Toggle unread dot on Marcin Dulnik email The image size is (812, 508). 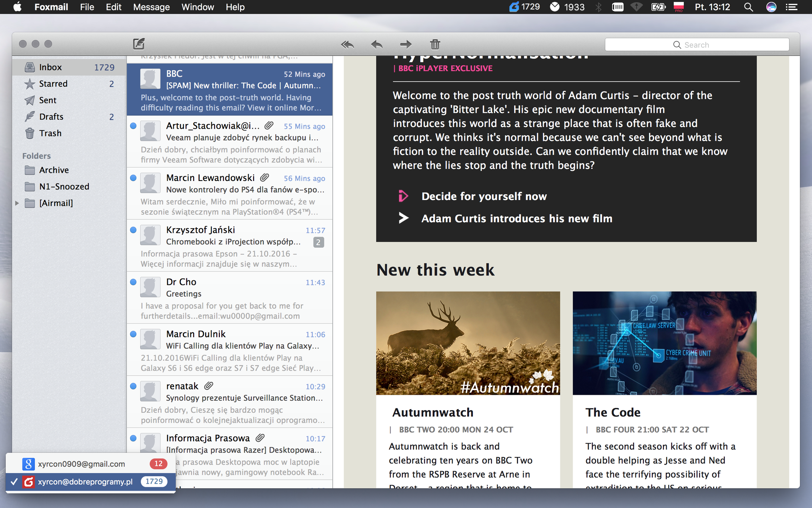coord(133,334)
